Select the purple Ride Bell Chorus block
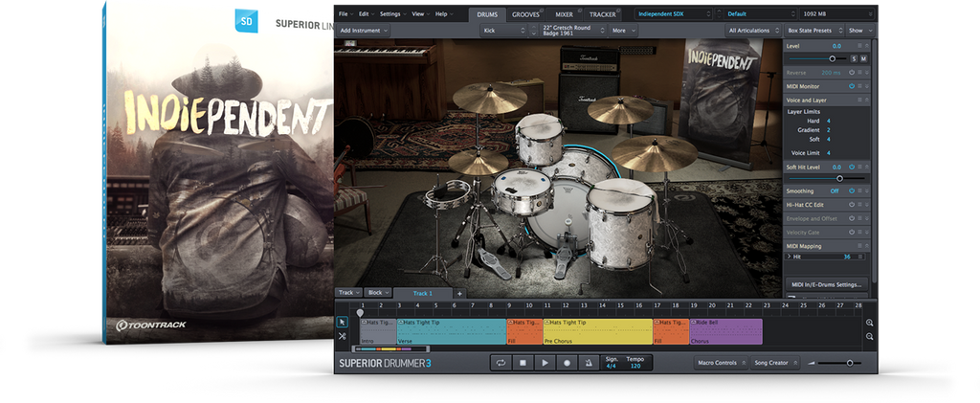Screen dimensions: 980x403 coord(725,332)
